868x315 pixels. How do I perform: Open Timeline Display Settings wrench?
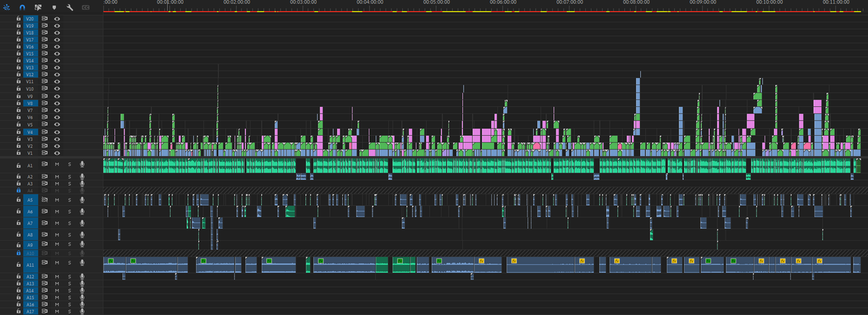pos(69,7)
